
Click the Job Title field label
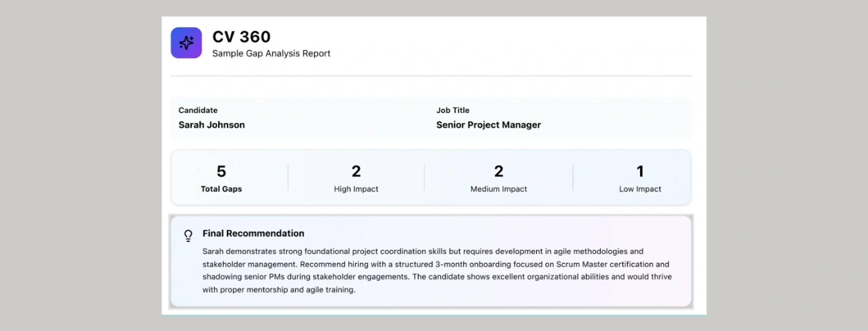click(453, 110)
